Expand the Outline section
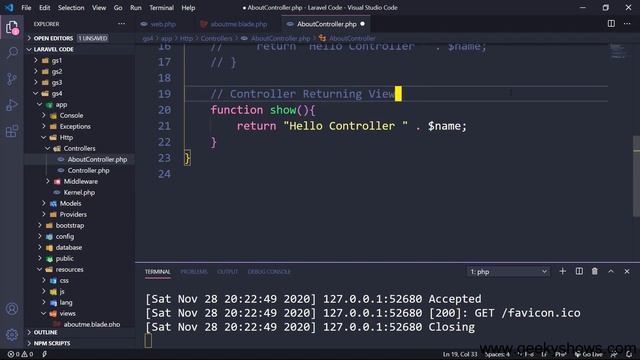The height and width of the screenshot is (360, 640). (80, 332)
